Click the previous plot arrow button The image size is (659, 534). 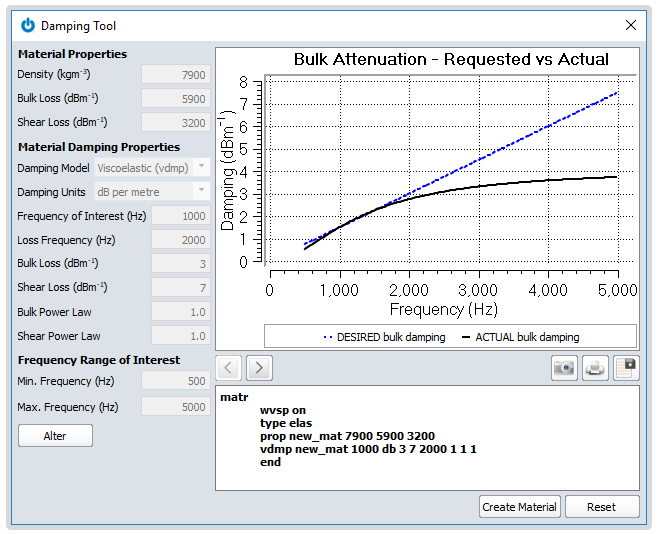(x=229, y=367)
